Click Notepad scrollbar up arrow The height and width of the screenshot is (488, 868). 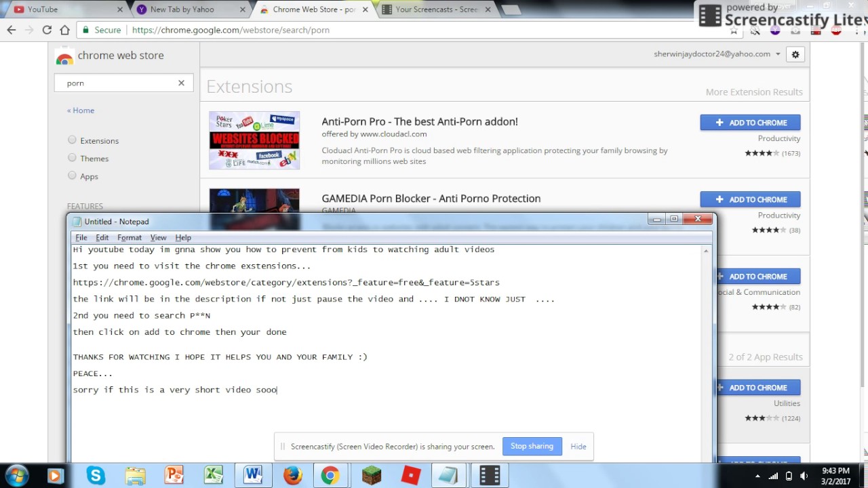[706, 251]
